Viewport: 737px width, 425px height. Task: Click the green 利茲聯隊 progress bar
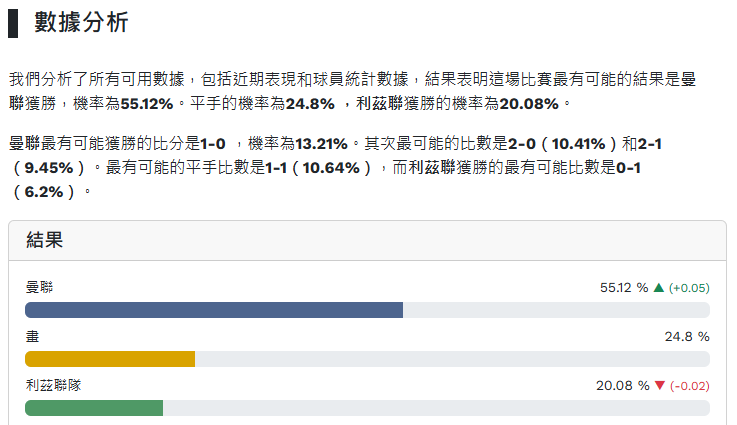pyautogui.click(x=94, y=408)
